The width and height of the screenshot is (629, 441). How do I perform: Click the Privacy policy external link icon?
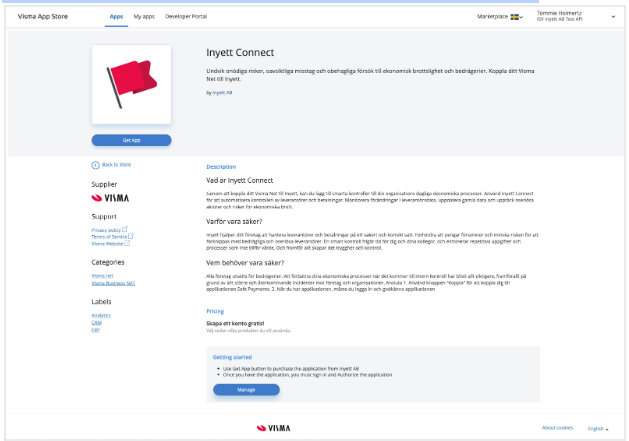(124, 229)
